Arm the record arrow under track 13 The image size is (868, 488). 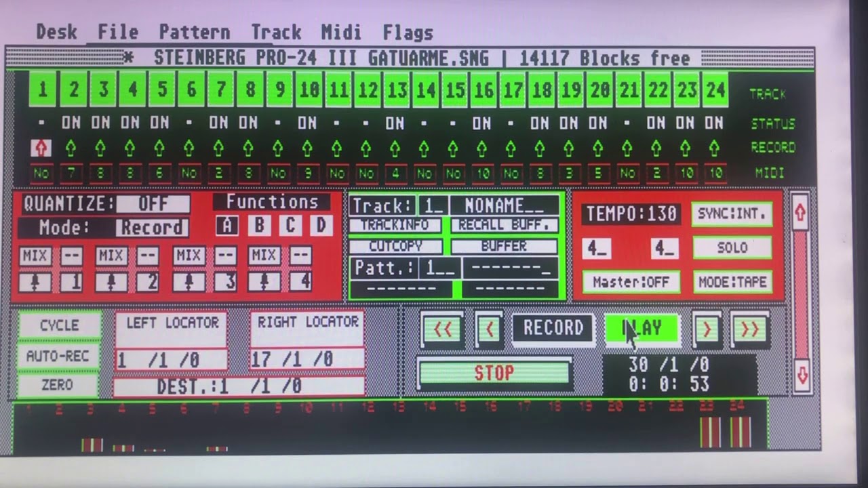[x=395, y=148]
